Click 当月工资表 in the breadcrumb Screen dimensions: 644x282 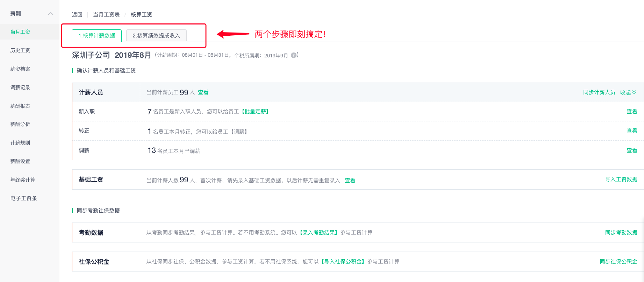[x=106, y=15]
